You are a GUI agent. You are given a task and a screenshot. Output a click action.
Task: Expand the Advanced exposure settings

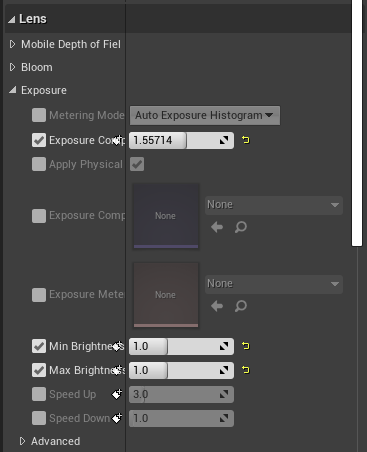pos(22,441)
